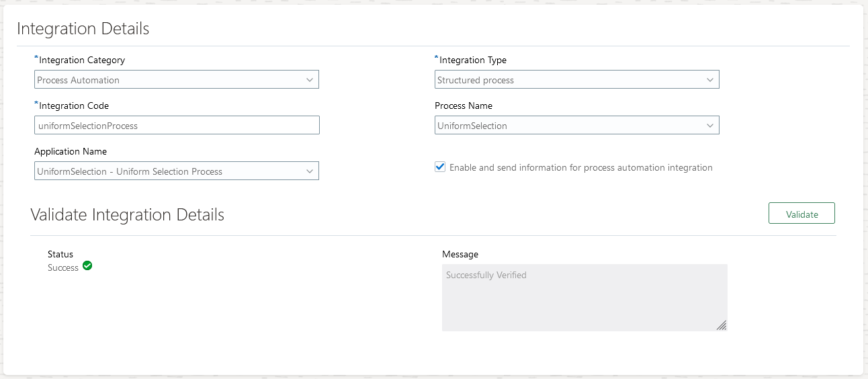The image size is (868, 379).
Task: Click the Message label
Action: point(460,254)
